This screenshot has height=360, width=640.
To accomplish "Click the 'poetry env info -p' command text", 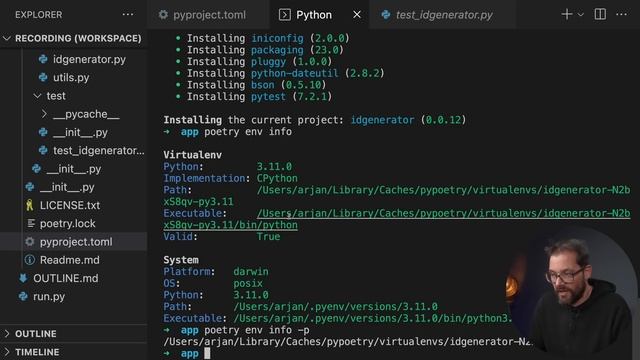I will click(x=257, y=330).
